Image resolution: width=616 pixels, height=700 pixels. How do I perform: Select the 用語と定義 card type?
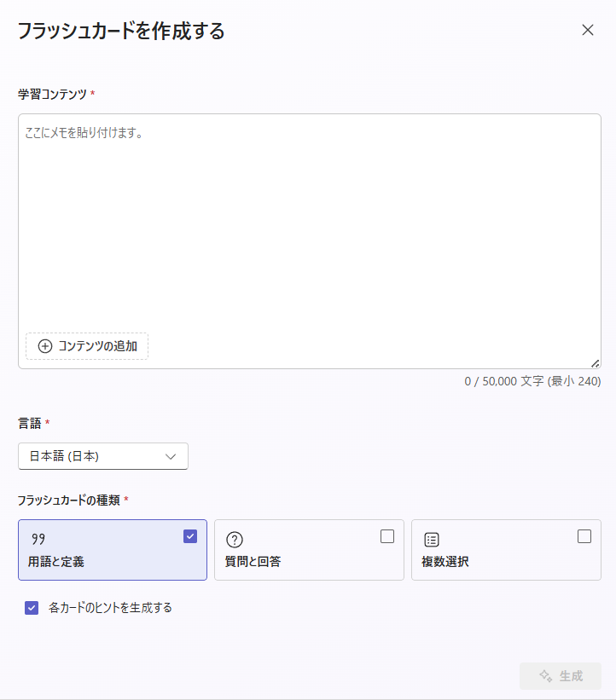point(113,550)
